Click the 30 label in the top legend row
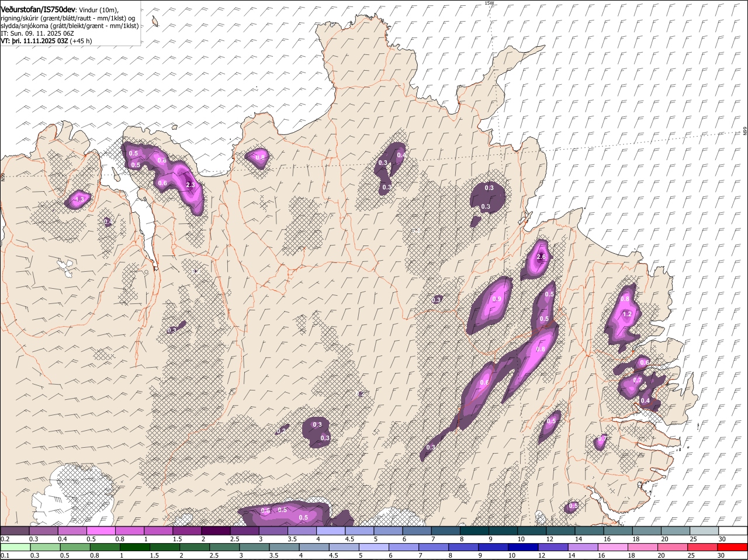This screenshot has width=748, height=560. point(722,539)
